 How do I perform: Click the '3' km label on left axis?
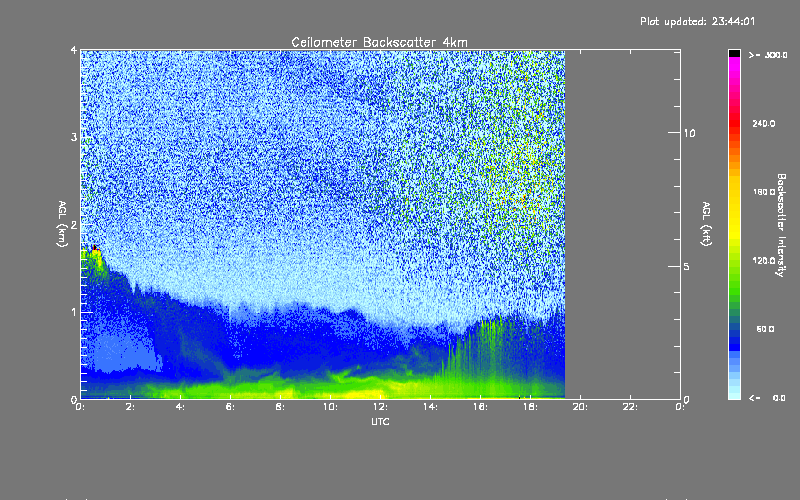(x=74, y=137)
